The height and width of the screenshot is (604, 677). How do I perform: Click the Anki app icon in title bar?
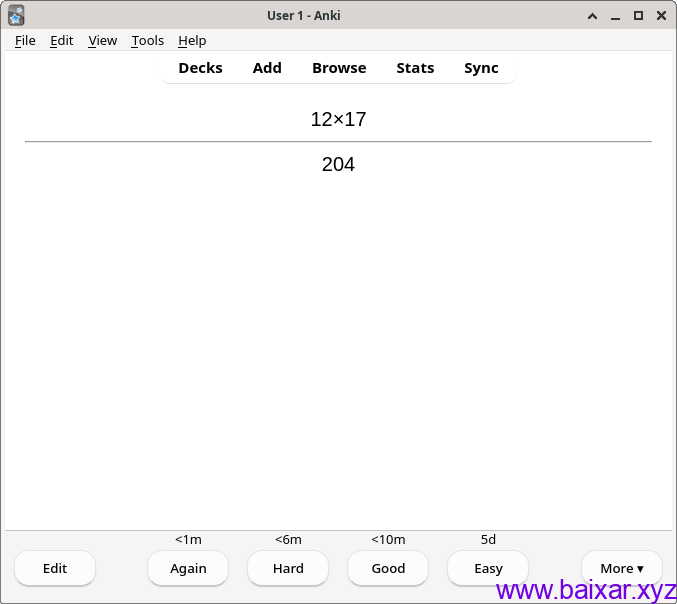click(16, 15)
